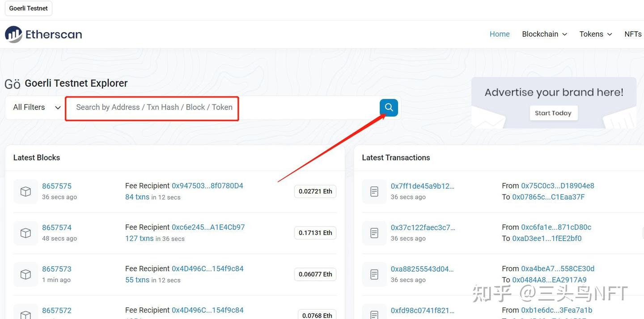Open the NFTs menu item

pyautogui.click(x=633, y=34)
